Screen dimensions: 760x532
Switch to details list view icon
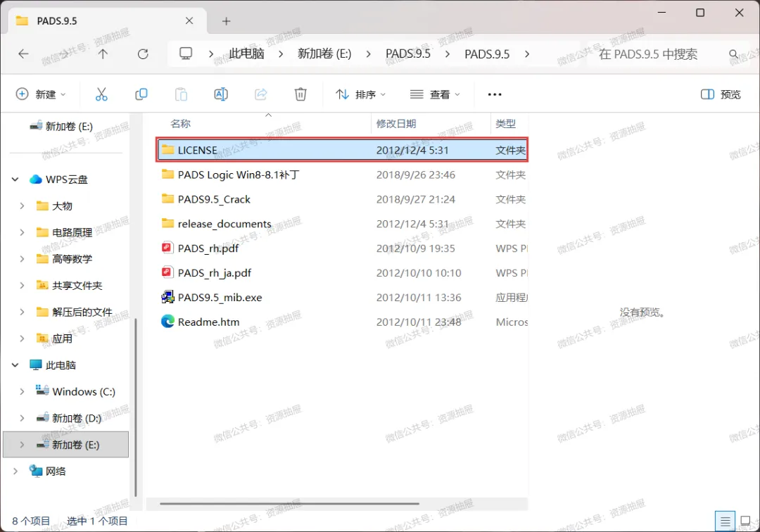725,521
